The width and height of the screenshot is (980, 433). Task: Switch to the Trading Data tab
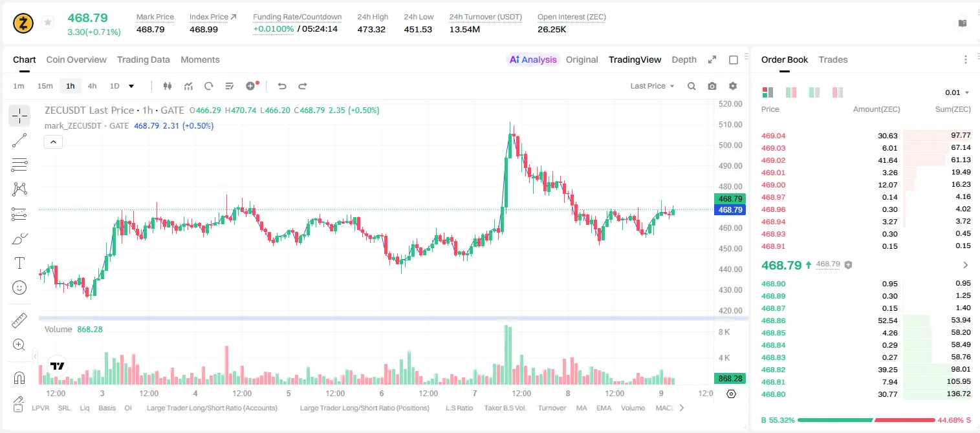[144, 59]
